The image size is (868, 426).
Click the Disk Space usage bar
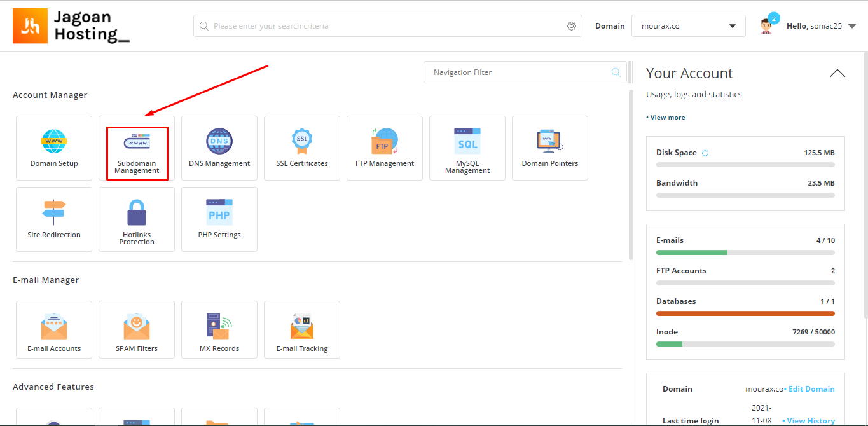[745, 165]
